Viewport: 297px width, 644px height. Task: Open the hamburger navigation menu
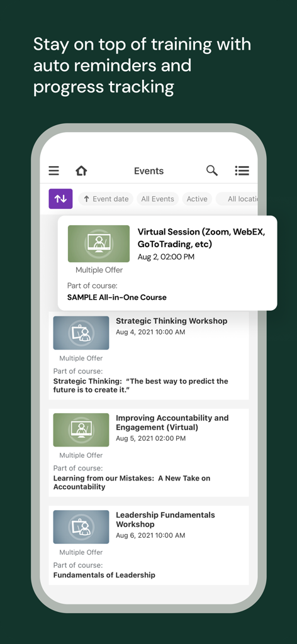pyautogui.click(x=54, y=170)
